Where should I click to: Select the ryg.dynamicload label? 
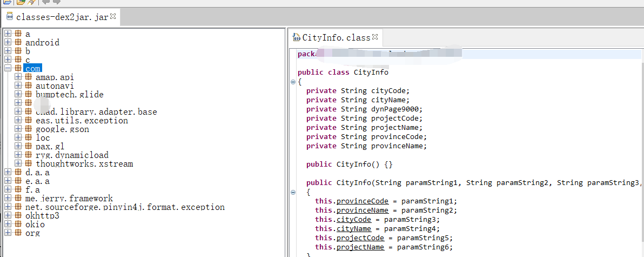(72, 155)
